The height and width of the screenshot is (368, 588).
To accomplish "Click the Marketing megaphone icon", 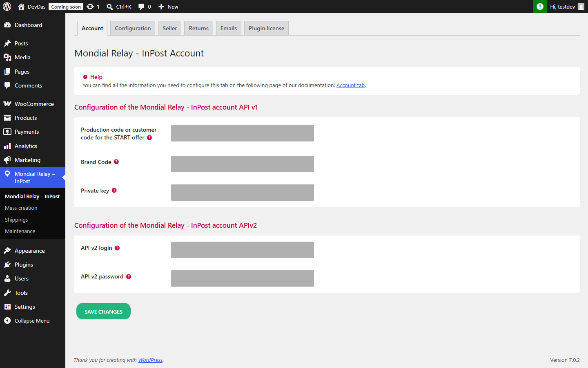I will [7, 160].
